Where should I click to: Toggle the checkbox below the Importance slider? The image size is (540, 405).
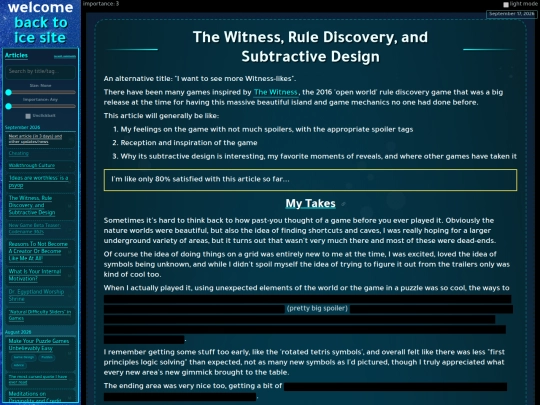(28, 116)
